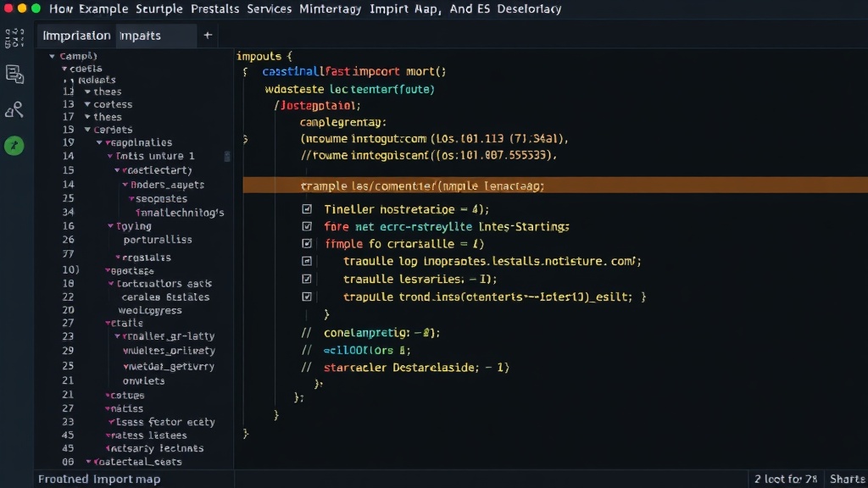
Task: Collapse the Imtis unture 1 node
Action: [110, 156]
